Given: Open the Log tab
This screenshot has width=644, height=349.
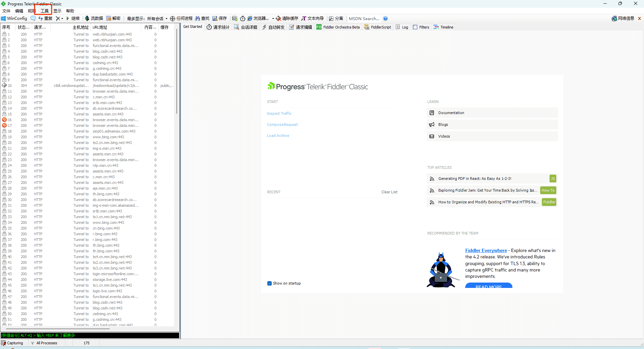Looking at the screenshot, I should click(x=402, y=27).
